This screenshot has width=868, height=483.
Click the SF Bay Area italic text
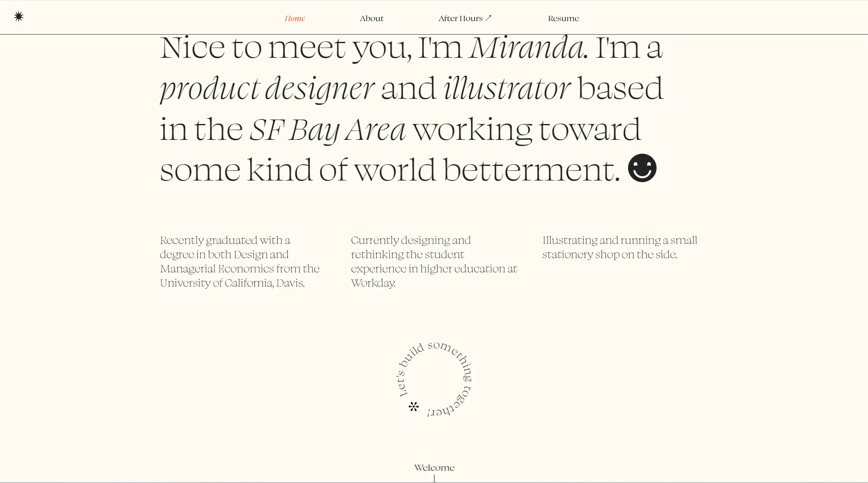[x=329, y=129]
